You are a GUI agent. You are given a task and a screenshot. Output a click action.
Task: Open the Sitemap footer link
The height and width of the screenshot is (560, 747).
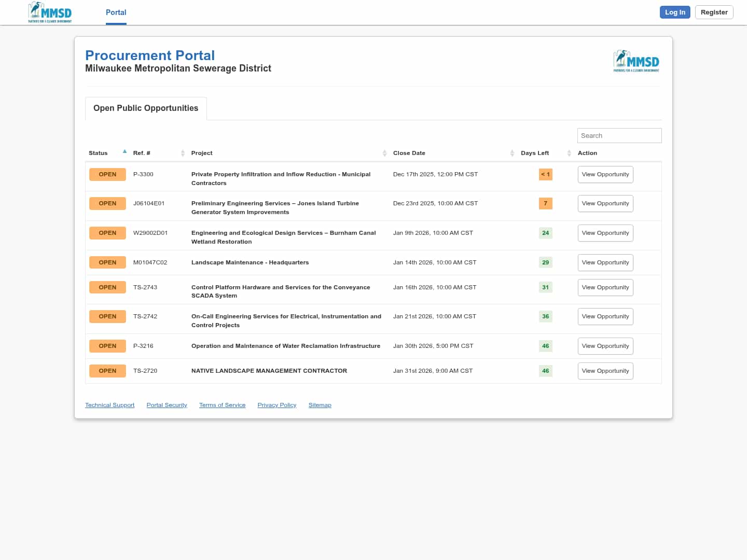(x=320, y=405)
